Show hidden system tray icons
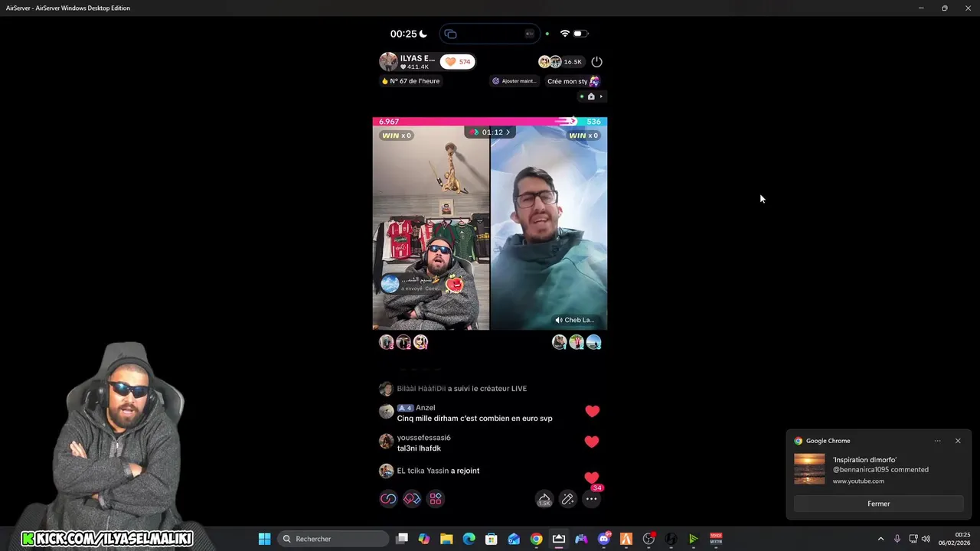 (880, 539)
